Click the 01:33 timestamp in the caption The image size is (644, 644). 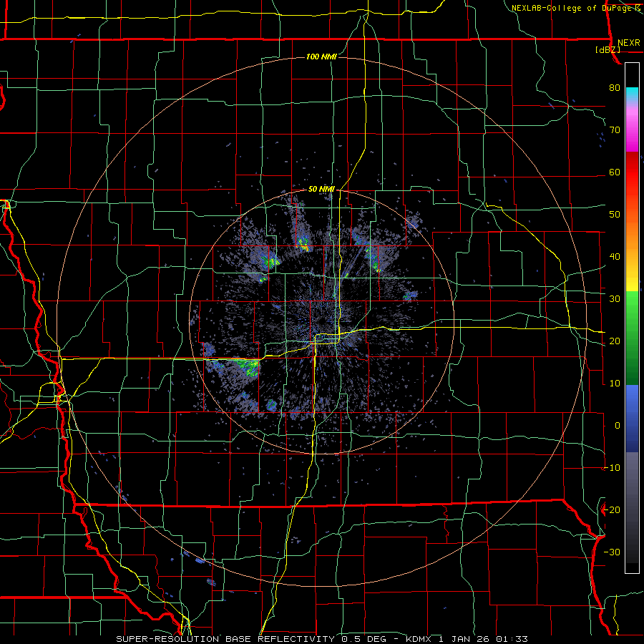(512, 639)
